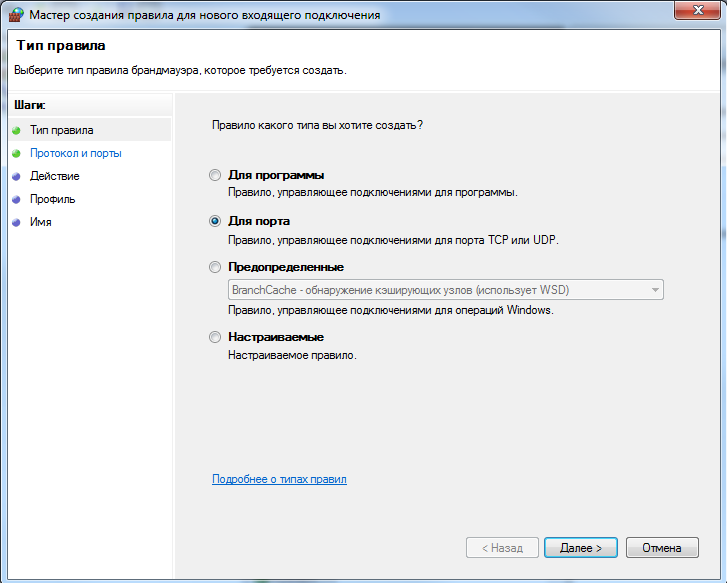727x583 pixels.
Task: Click the text "Правило какого типа вы хотите создать?"
Action: click(317, 125)
